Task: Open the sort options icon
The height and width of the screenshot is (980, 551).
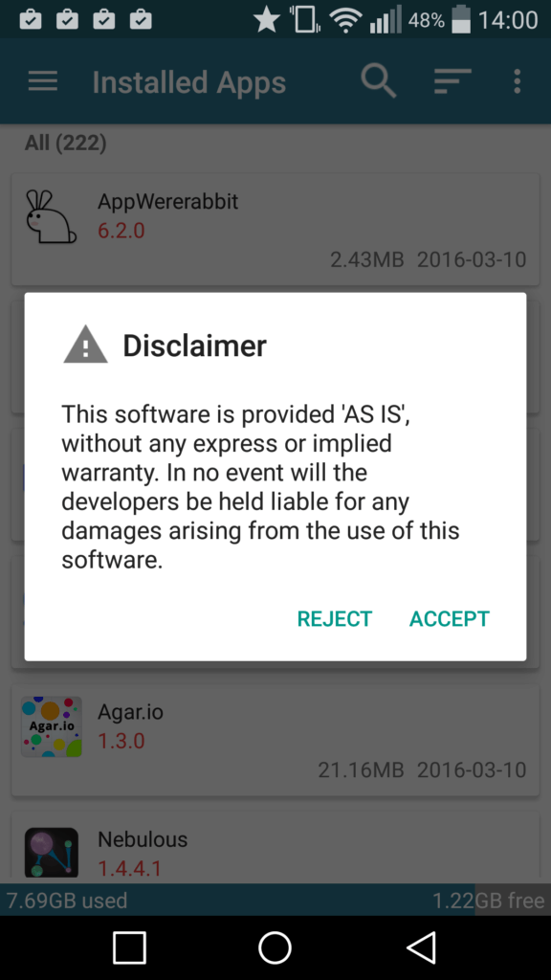Action: point(452,81)
